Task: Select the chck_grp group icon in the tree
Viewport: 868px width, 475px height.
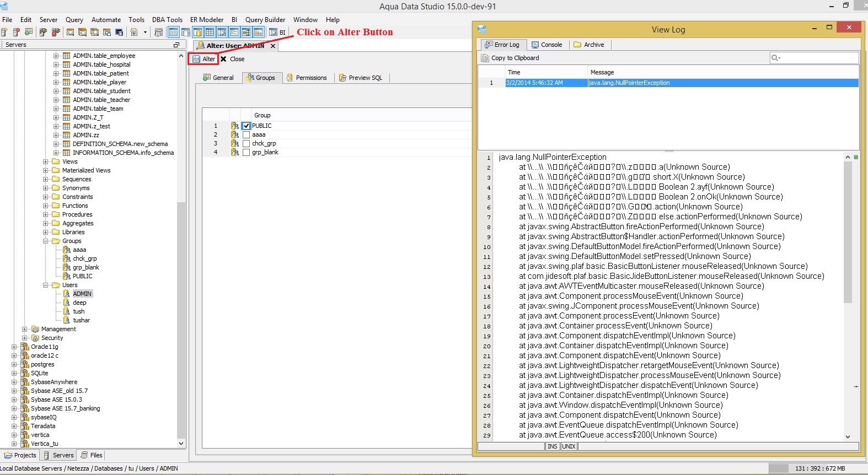Action: 67,258
